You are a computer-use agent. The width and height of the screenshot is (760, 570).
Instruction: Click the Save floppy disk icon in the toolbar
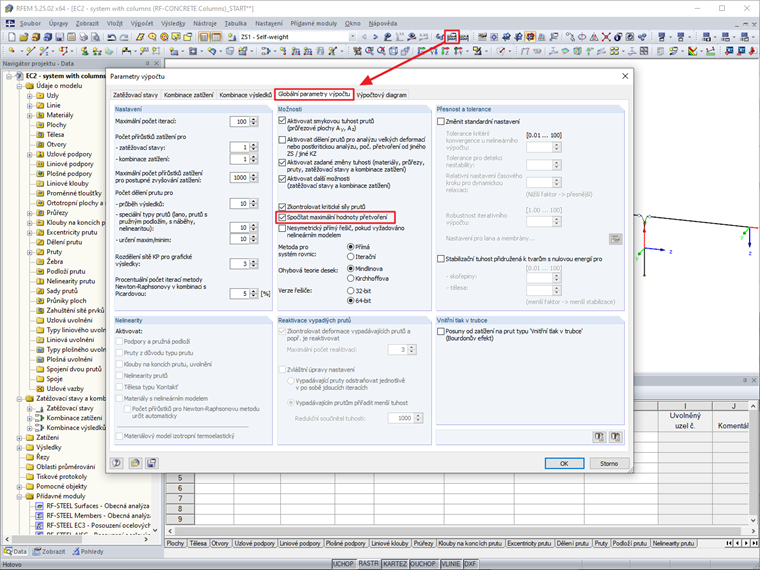(60, 37)
